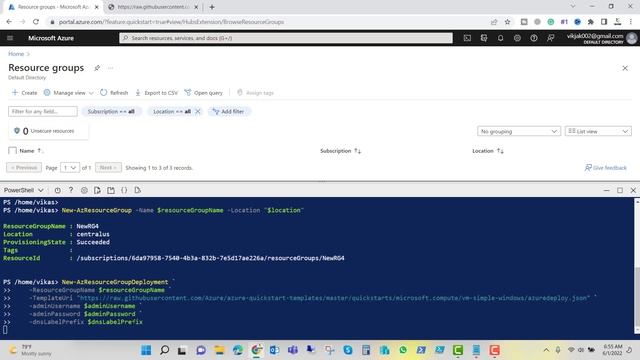Screen dimensions: 640x360
Task: Remove the Location == all filter
Action: coord(198,111)
